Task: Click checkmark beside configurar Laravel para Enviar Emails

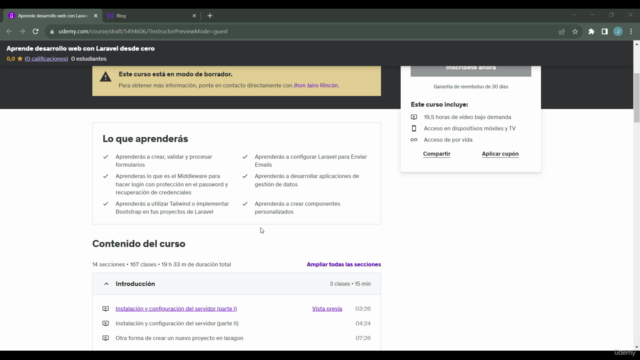Action: point(245,157)
